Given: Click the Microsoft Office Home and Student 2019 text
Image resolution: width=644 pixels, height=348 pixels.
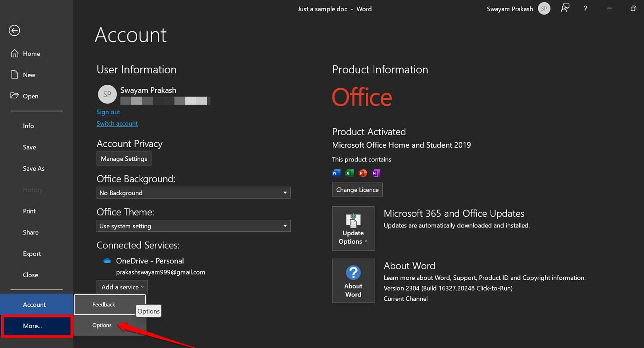Looking at the screenshot, I should point(401,145).
